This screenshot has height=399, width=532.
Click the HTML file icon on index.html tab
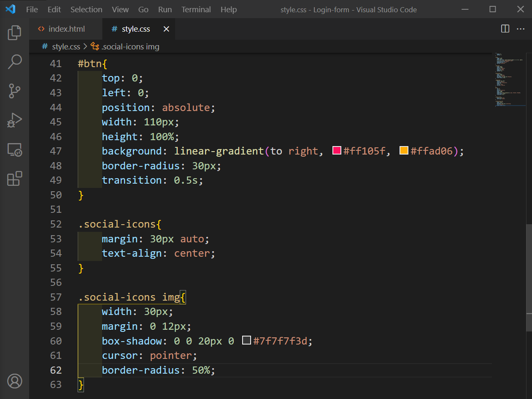[x=41, y=29]
